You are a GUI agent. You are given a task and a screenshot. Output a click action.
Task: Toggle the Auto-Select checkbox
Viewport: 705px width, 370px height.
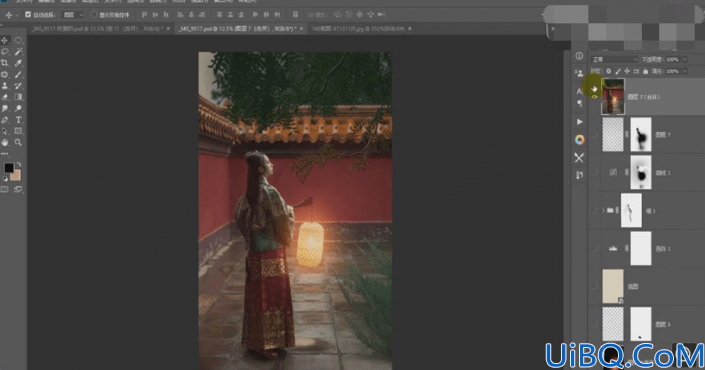coord(28,14)
